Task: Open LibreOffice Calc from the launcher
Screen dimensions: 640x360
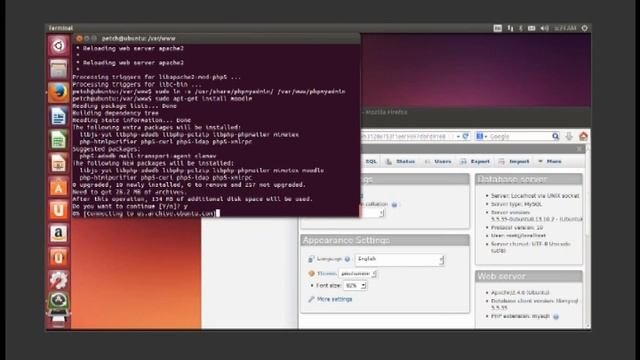Action: [x=58, y=140]
